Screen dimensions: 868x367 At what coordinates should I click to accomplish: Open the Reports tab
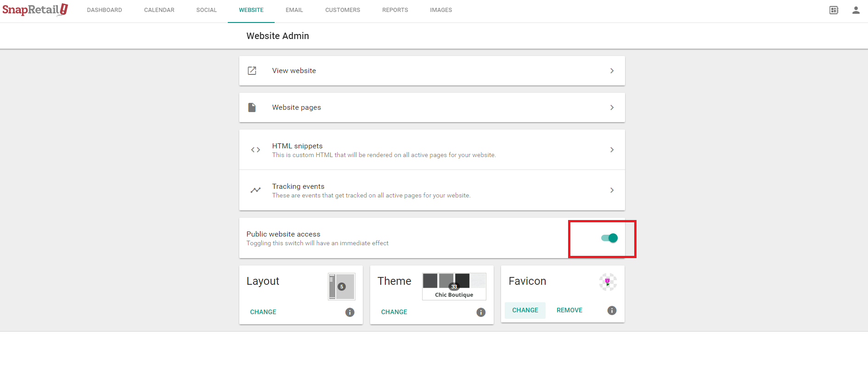395,10
